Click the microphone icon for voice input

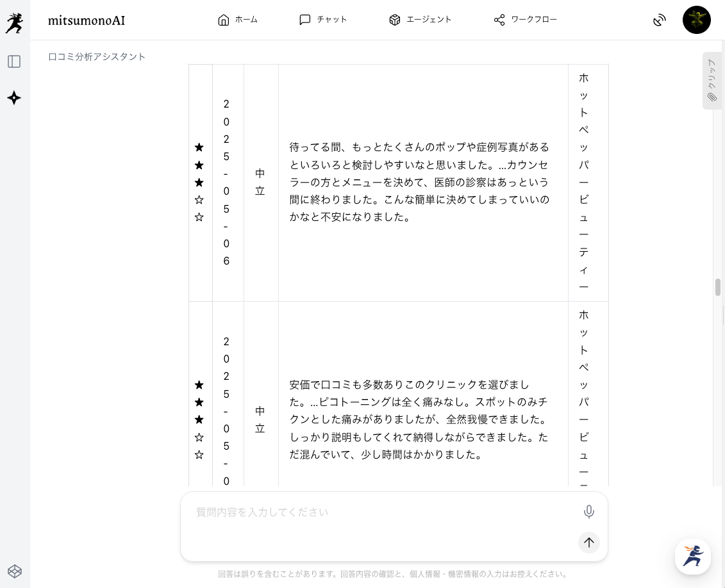pyautogui.click(x=588, y=512)
